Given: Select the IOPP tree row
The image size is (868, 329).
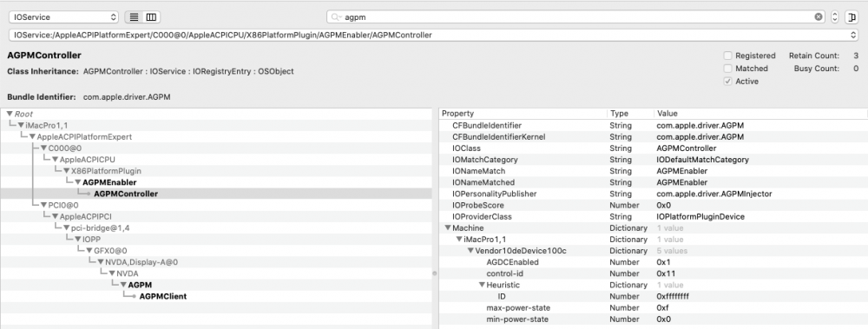Looking at the screenshot, I should click(x=216, y=240).
